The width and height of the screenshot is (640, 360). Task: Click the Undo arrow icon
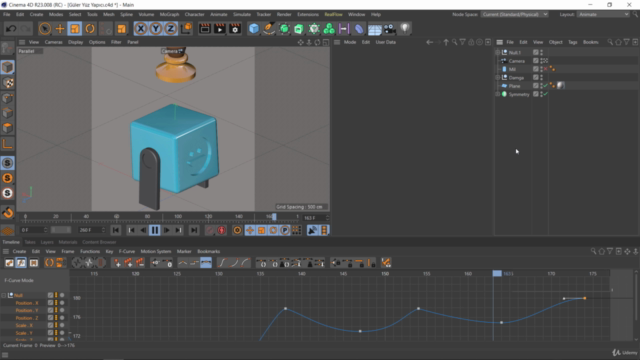(x=11, y=29)
